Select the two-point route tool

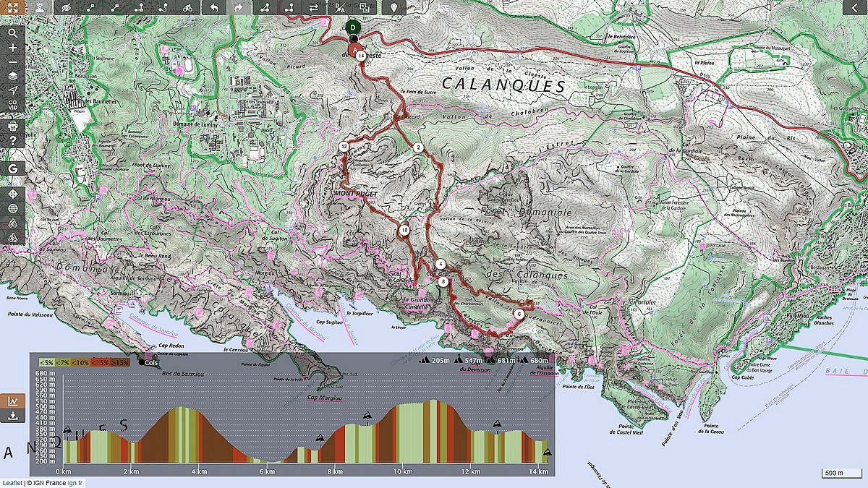(x=289, y=8)
